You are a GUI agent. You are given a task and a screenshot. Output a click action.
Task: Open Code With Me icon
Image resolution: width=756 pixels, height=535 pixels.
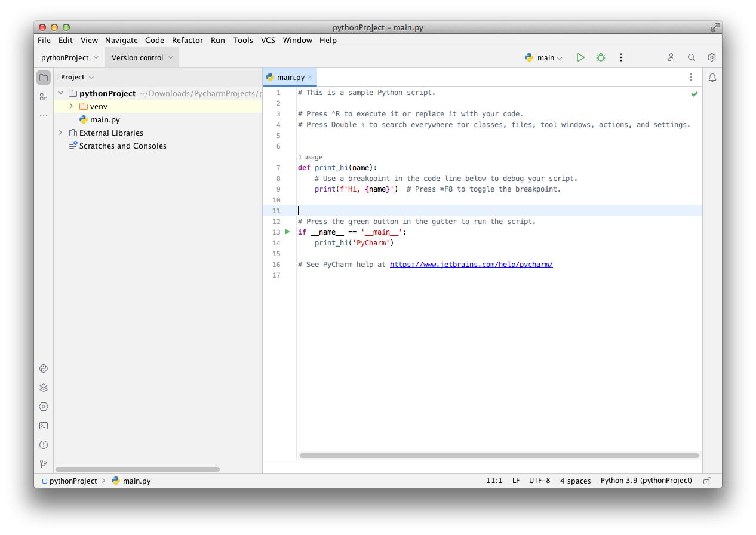click(x=672, y=57)
